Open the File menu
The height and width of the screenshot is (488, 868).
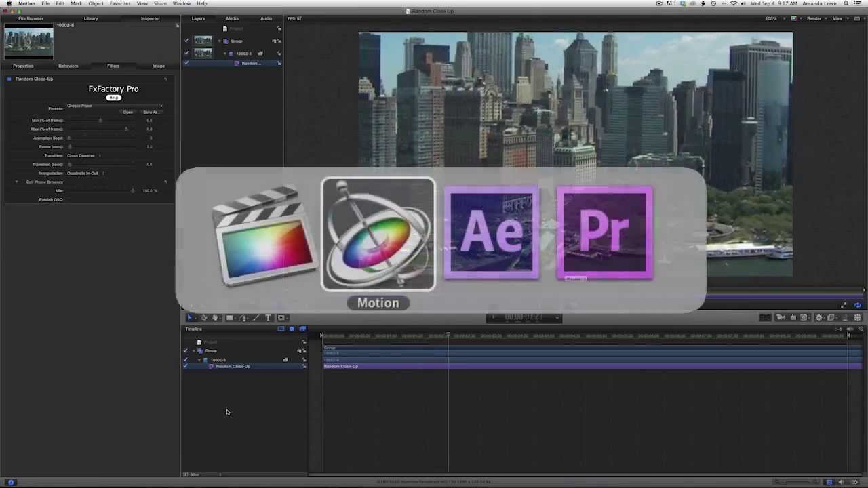pyautogui.click(x=45, y=3)
